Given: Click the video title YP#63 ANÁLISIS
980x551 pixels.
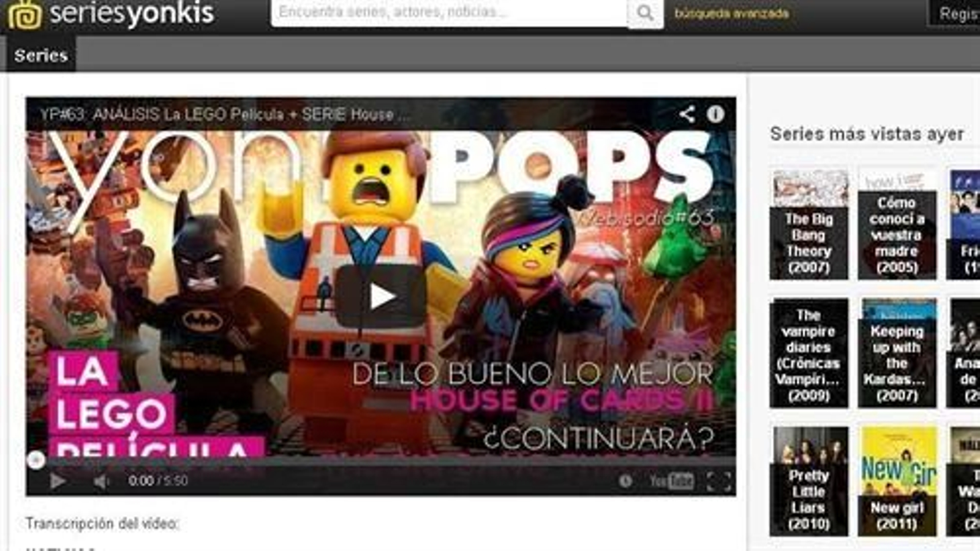Looking at the screenshot, I should pyautogui.click(x=225, y=114).
